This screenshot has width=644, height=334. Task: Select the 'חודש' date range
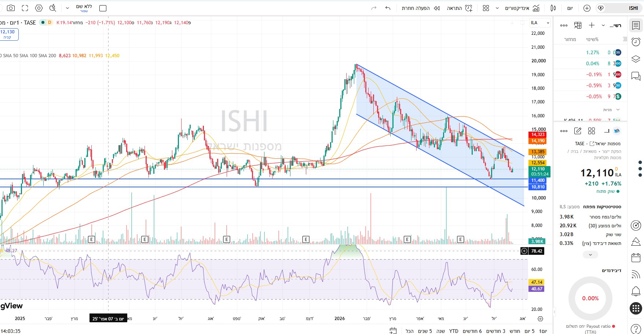(x=515, y=331)
